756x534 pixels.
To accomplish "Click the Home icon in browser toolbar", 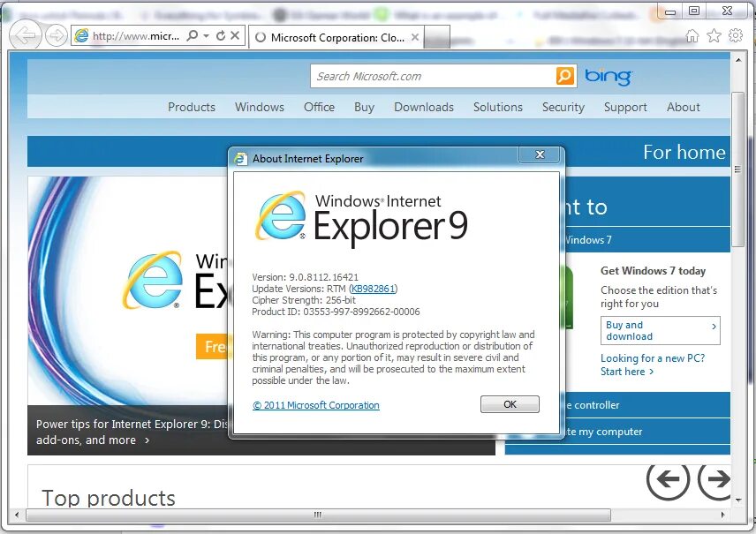I will coord(692,35).
